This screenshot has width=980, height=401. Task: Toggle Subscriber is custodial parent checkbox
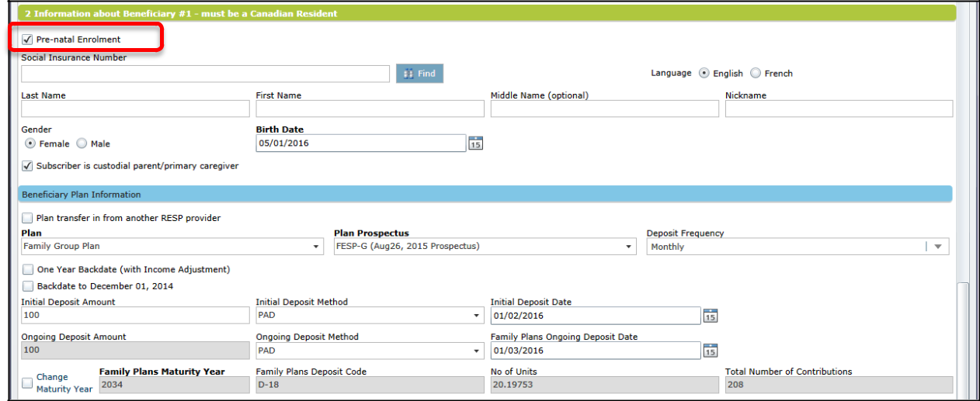click(x=27, y=166)
